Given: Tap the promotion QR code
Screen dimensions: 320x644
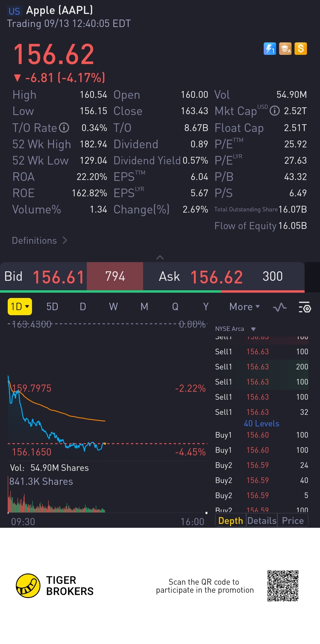Looking at the screenshot, I should 283,586.
